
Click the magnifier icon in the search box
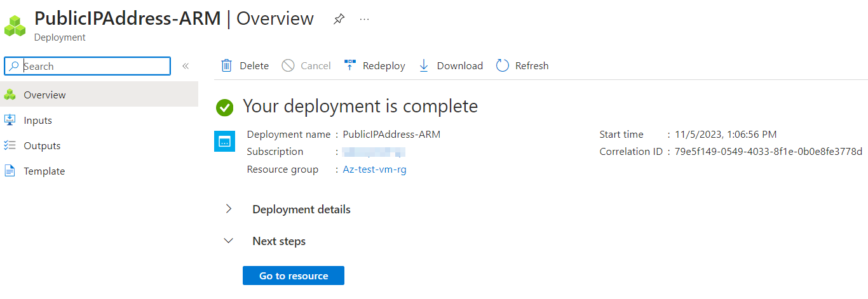[x=14, y=66]
